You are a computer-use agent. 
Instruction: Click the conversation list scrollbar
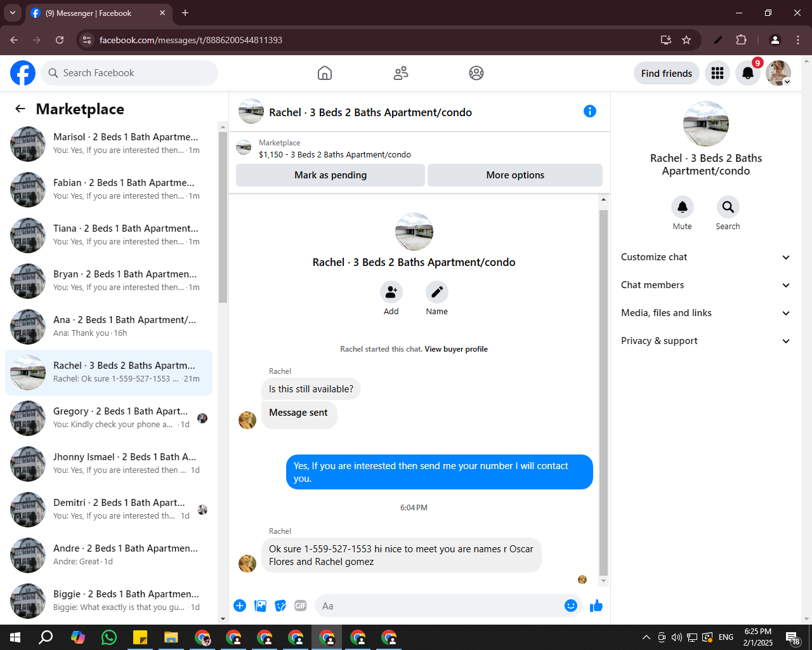point(223,216)
